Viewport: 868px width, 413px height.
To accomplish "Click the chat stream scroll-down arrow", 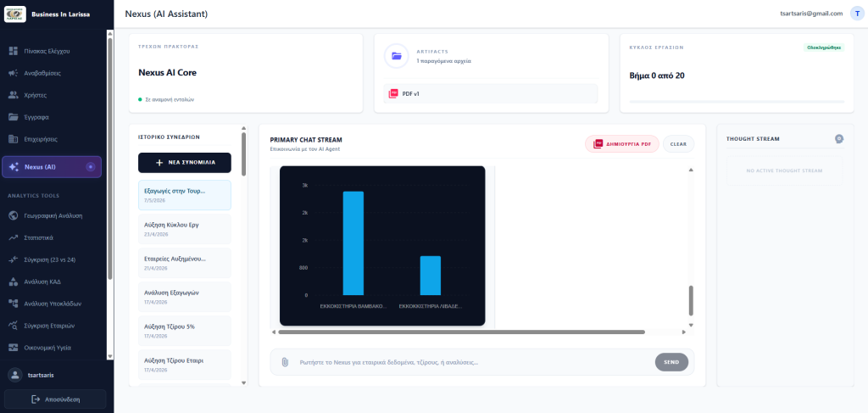I will (x=691, y=325).
